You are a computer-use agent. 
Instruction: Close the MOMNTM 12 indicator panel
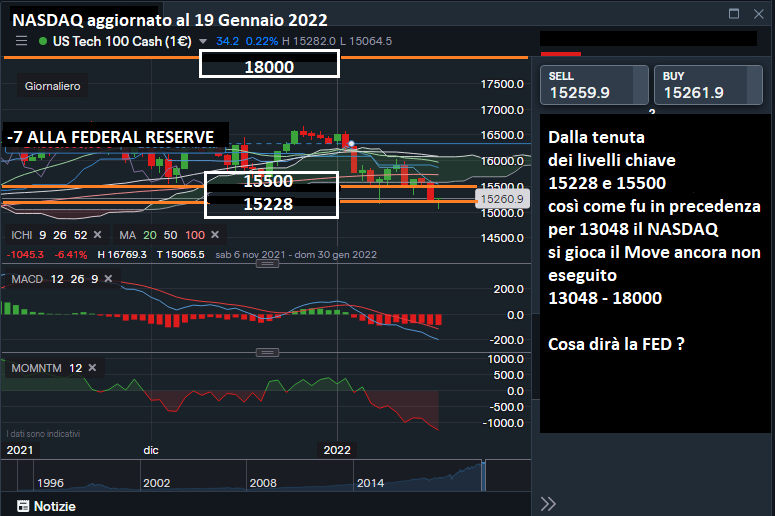coord(92,368)
